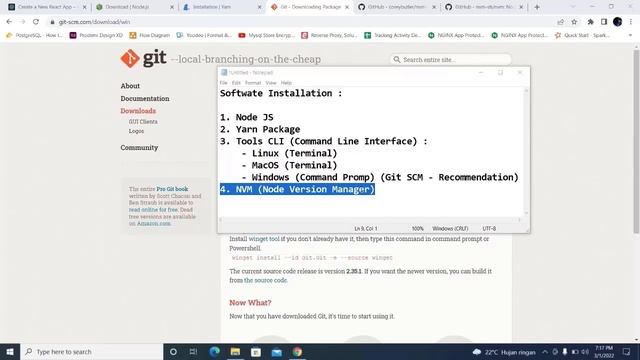Open the notification center icon
This screenshot has width=640, height=360.
pos(627,351)
